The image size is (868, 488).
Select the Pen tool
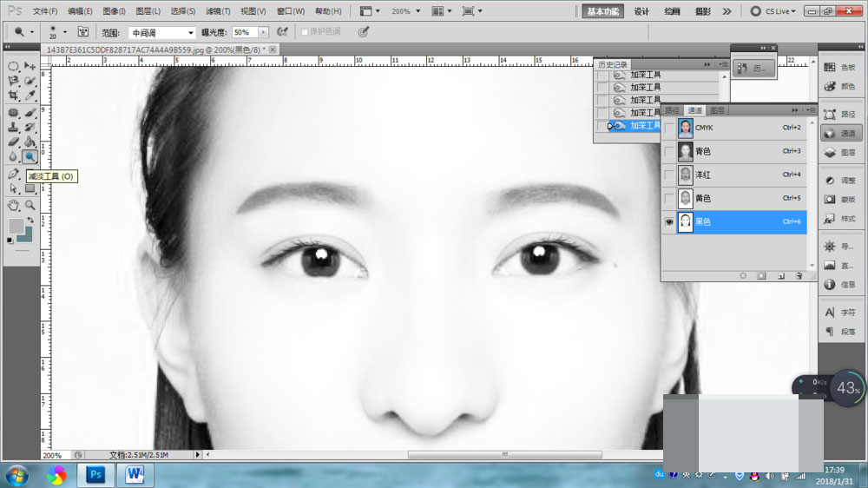[13, 174]
